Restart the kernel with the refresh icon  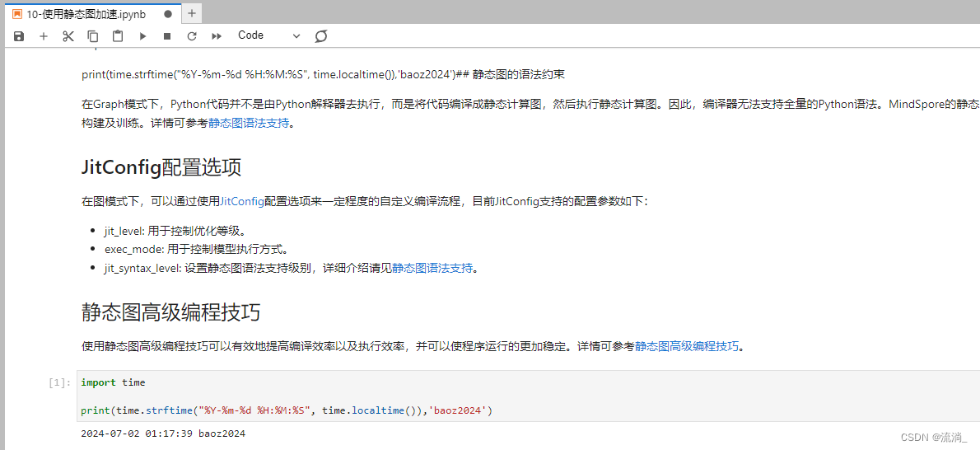(x=192, y=36)
